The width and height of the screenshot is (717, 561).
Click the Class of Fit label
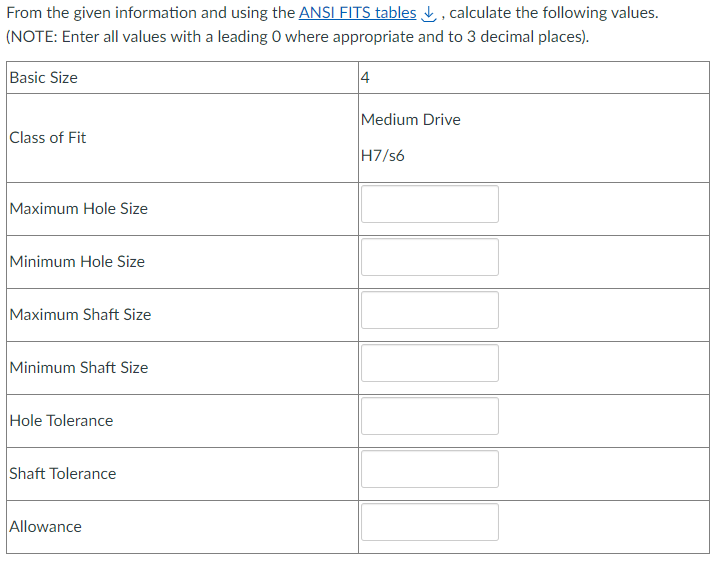pos(48,138)
